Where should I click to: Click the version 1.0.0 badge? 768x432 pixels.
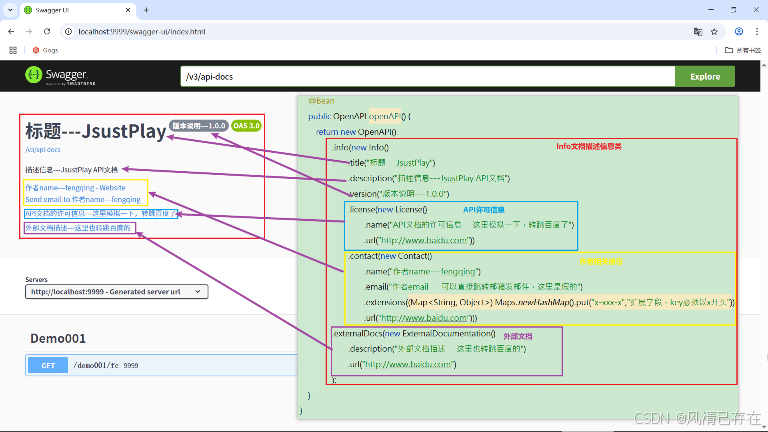(x=199, y=126)
